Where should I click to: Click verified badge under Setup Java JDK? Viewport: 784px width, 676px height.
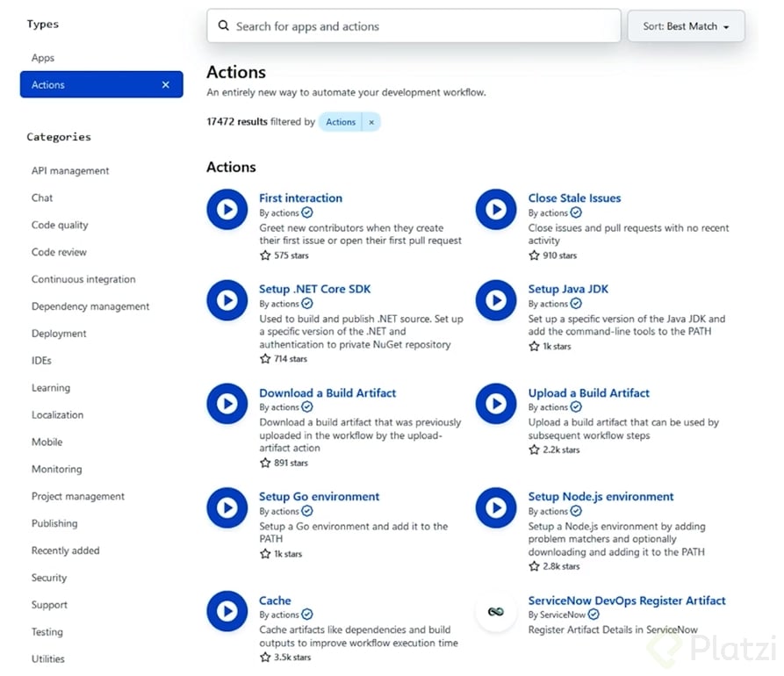pyautogui.click(x=576, y=304)
